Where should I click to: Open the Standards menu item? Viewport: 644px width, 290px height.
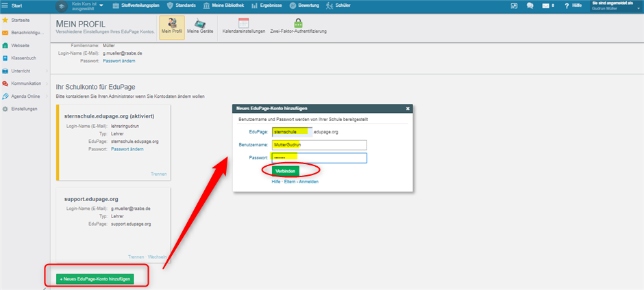pyautogui.click(x=181, y=5)
